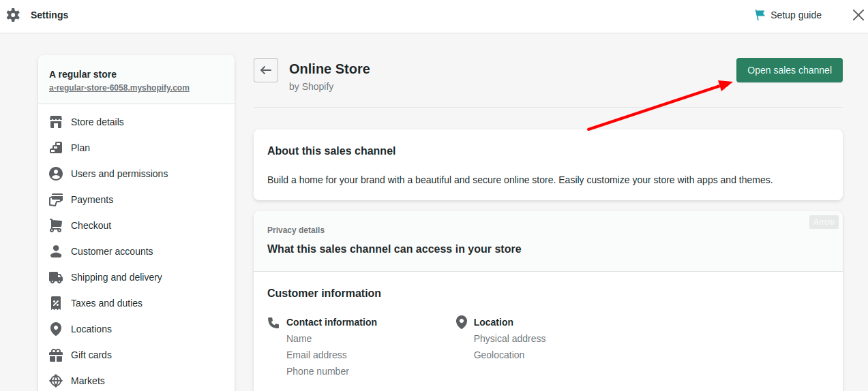This screenshot has height=391, width=868.
Task: Click the Markets globe icon
Action: tap(56, 381)
